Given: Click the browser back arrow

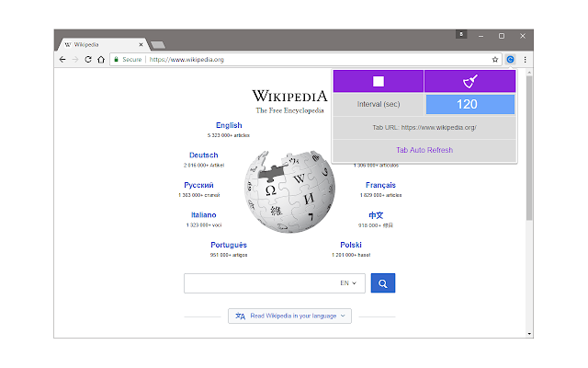Looking at the screenshot, I should [x=62, y=59].
